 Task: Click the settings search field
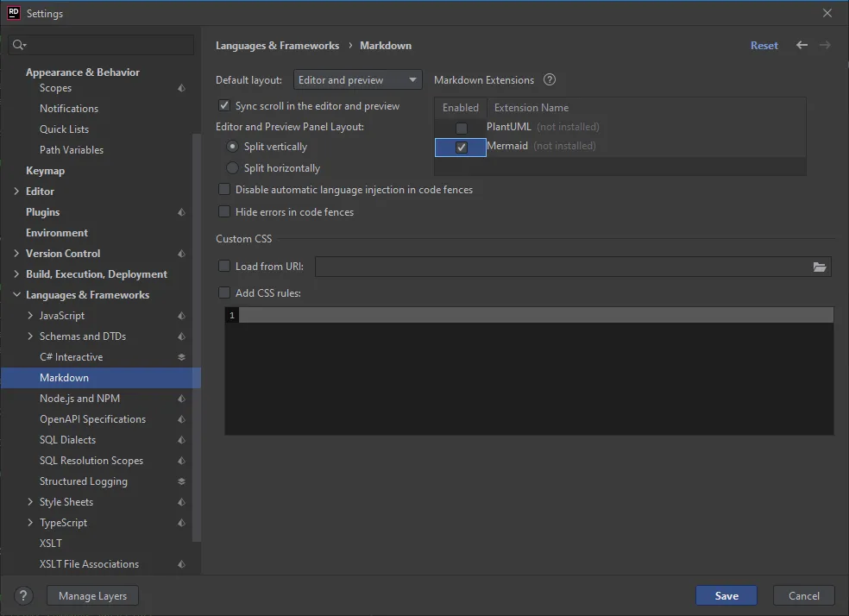(x=101, y=45)
